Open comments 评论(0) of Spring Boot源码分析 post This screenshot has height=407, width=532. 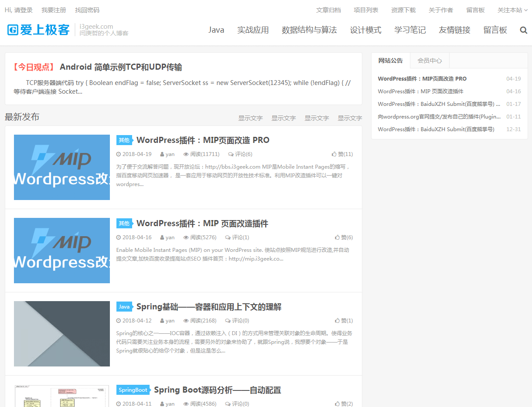click(237, 404)
